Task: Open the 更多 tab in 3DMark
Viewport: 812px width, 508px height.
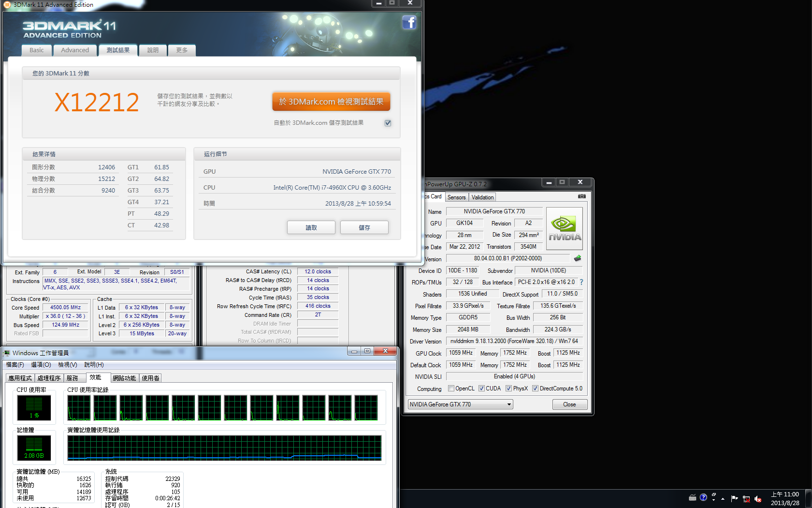Action: click(182, 50)
